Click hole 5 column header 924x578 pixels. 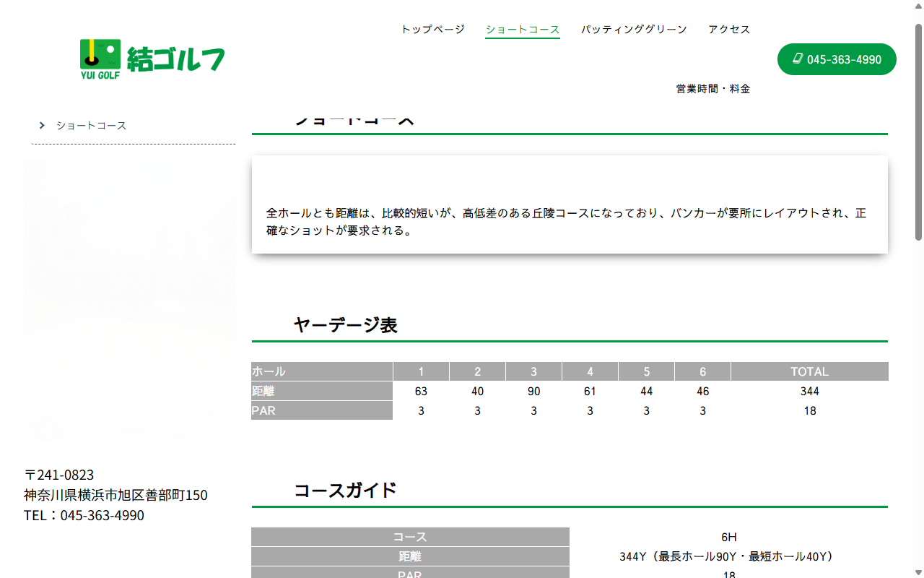[x=647, y=371]
